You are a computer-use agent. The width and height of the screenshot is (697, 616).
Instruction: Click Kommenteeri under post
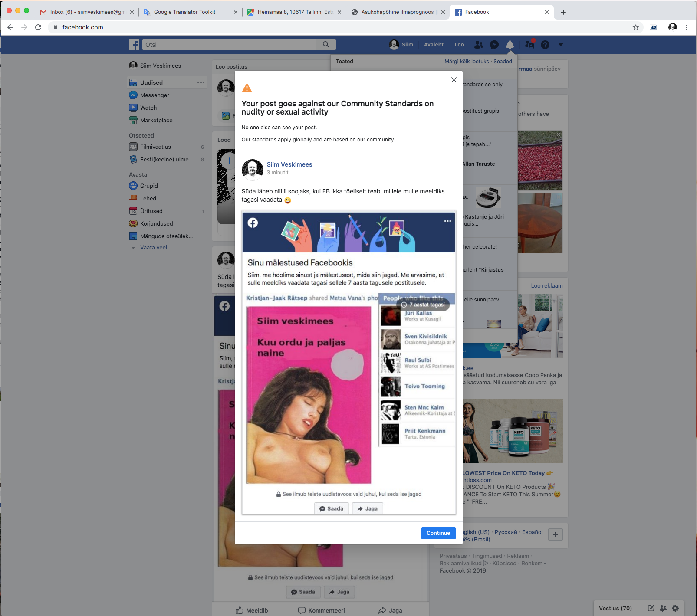click(322, 610)
